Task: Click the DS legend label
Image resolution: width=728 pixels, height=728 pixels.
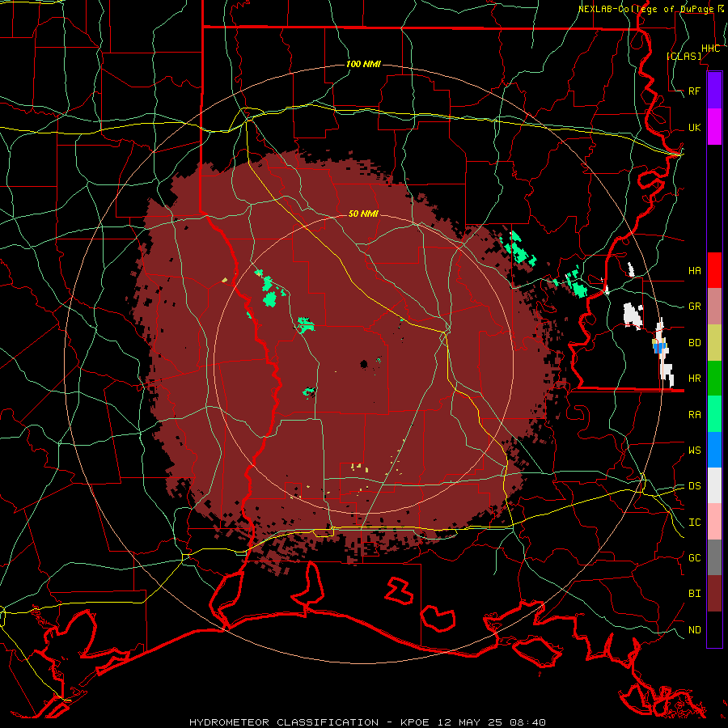Action: click(x=695, y=486)
